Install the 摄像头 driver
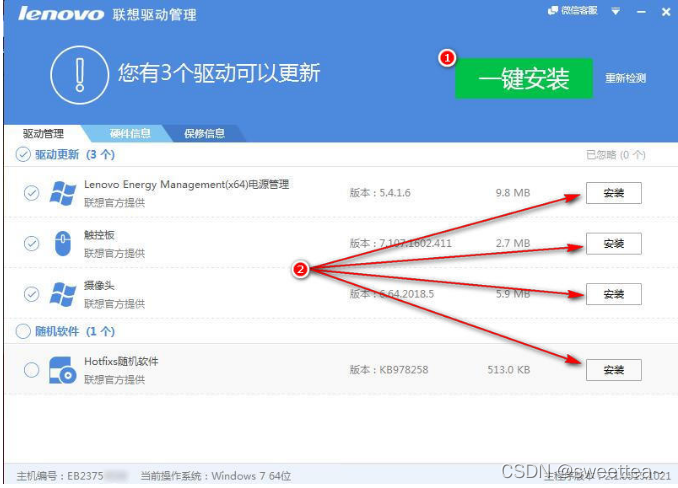The width and height of the screenshot is (678, 488). pos(614,294)
